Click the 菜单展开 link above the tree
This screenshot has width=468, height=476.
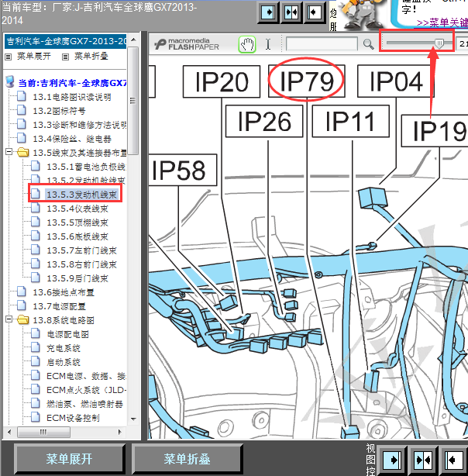[x=34, y=56]
